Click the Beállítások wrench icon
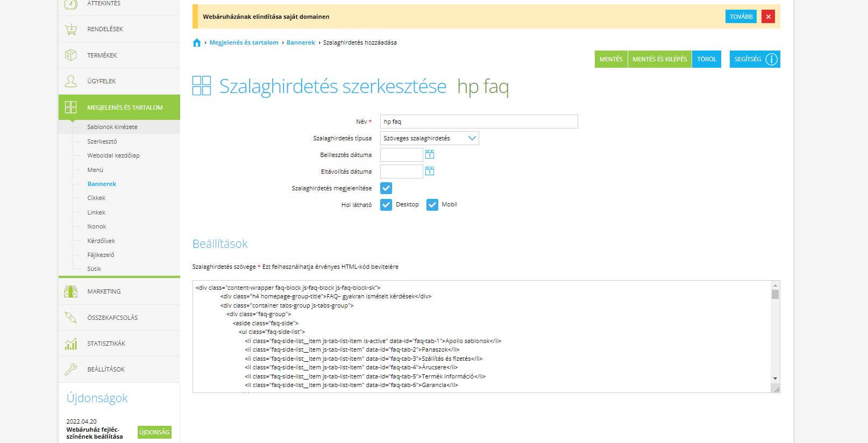The height and width of the screenshot is (443, 868). pos(70,369)
